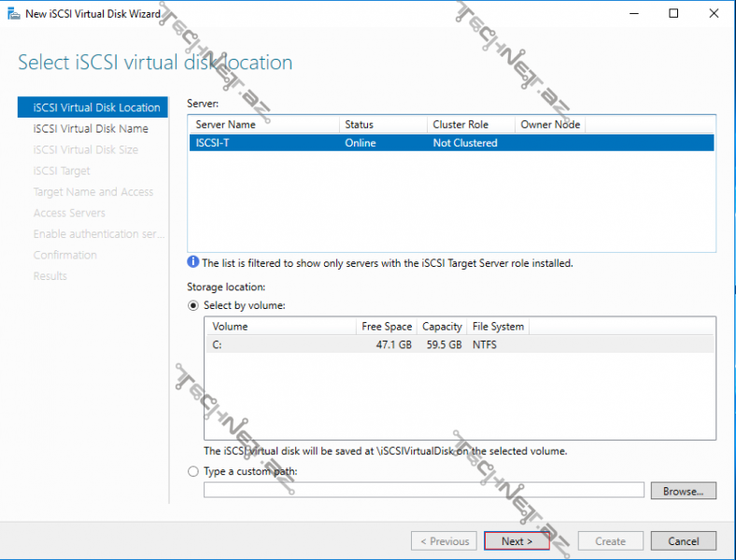Click inside the custom path text field
Viewport: 736px width, 560px height.
tap(423, 490)
